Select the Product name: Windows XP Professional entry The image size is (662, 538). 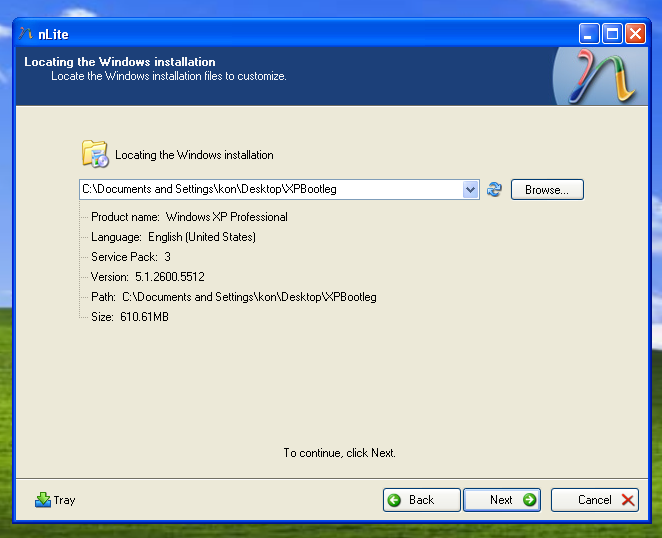click(189, 217)
